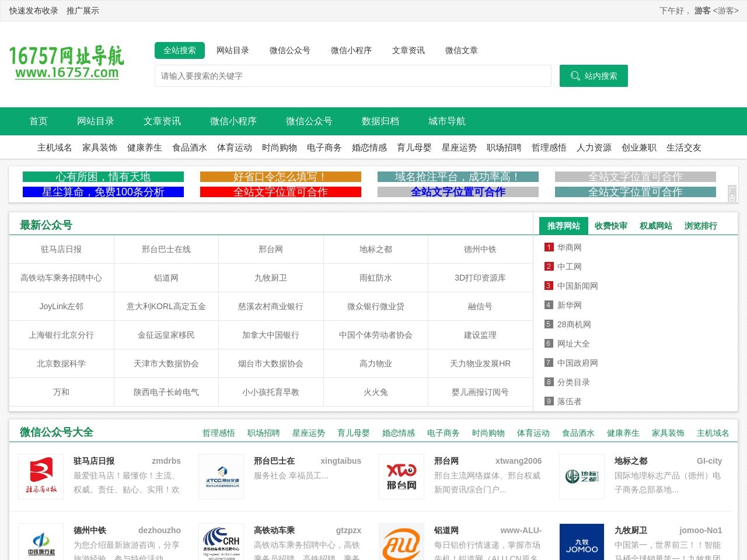Image resolution: width=747 pixels, height=560 pixels.
Task: Open 数据归档 in the green navbar
Action: tap(381, 121)
